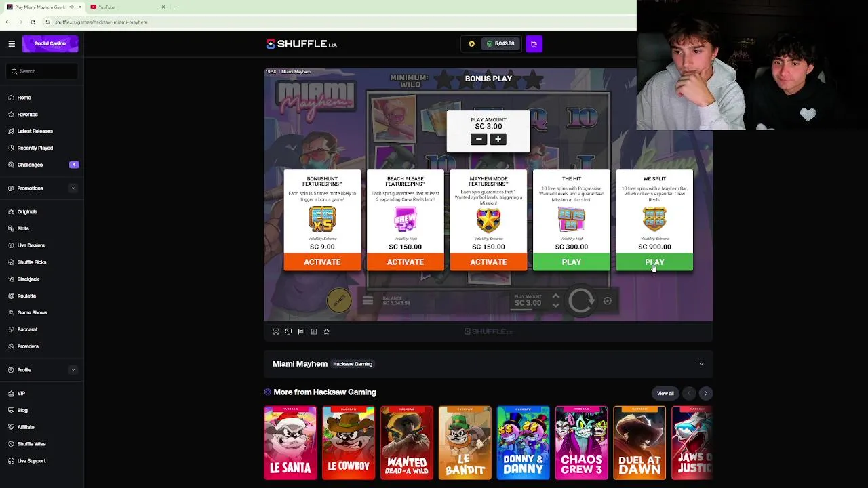Open Favorites in the sidebar
The height and width of the screenshot is (488, 868).
tap(27, 115)
